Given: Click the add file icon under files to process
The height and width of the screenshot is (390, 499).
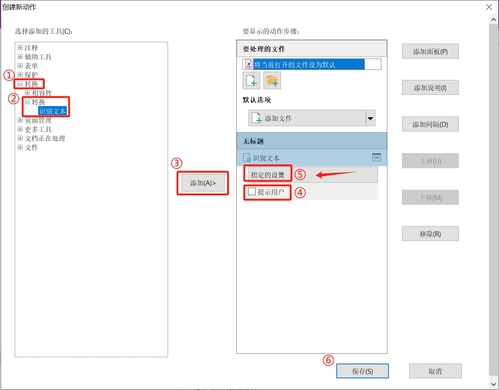Looking at the screenshot, I should tap(251, 81).
